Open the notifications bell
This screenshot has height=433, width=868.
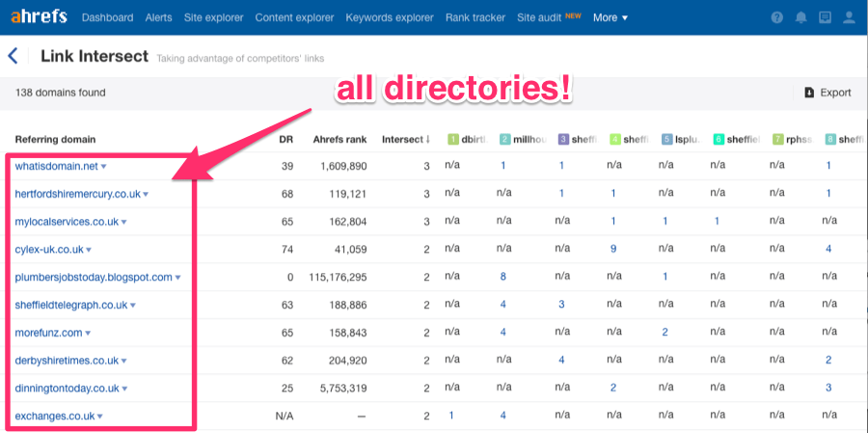click(x=800, y=18)
